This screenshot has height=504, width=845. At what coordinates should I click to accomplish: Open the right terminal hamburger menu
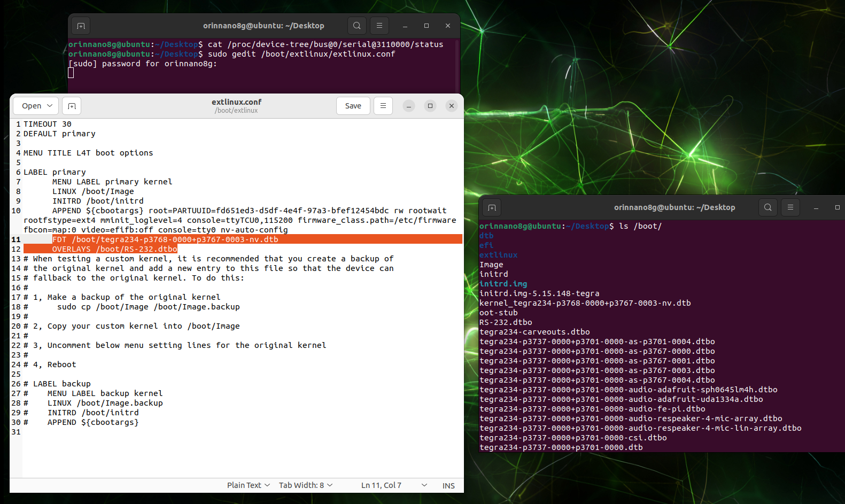790,207
